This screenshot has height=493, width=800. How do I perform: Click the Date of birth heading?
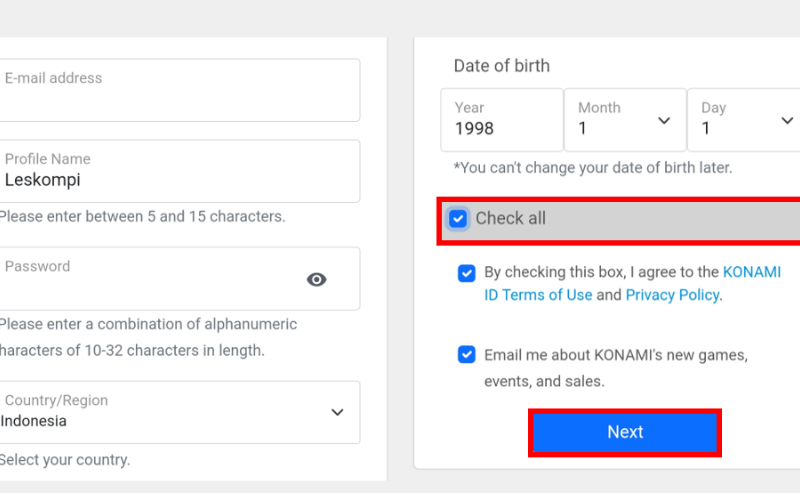pyautogui.click(x=502, y=66)
